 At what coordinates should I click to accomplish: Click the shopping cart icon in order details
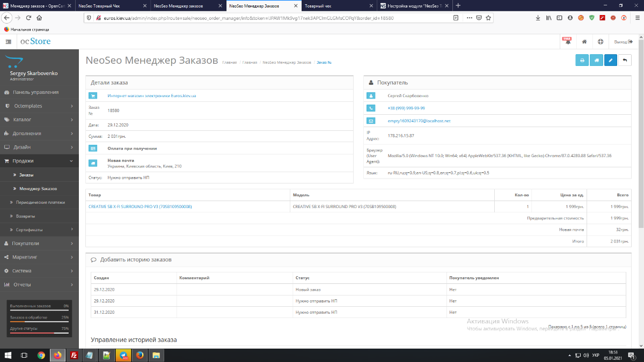coord(93,95)
